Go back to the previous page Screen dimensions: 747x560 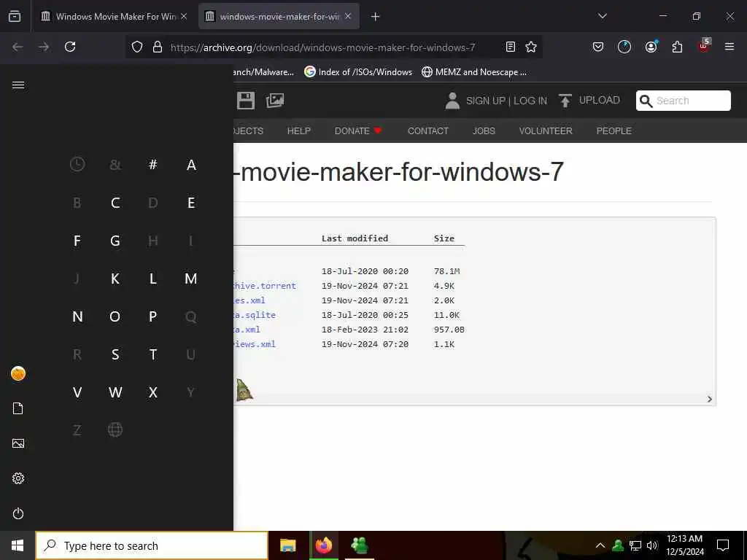tap(18, 47)
